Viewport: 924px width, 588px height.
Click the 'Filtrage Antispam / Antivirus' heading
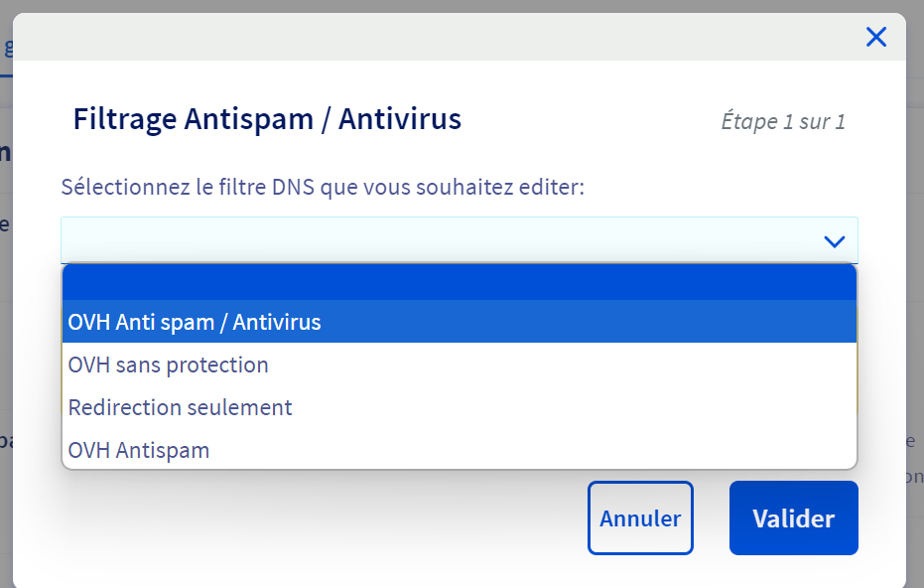(267, 120)
